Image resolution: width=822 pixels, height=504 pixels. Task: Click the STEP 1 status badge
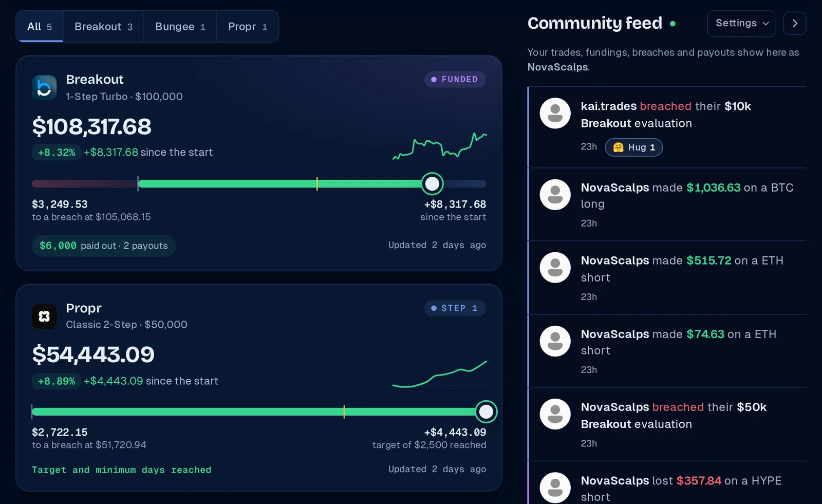(x=455, y=308)
